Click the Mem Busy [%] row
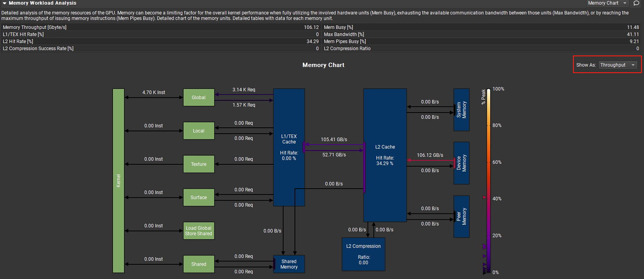The image size is (644, 279). [x=482, y=27]
